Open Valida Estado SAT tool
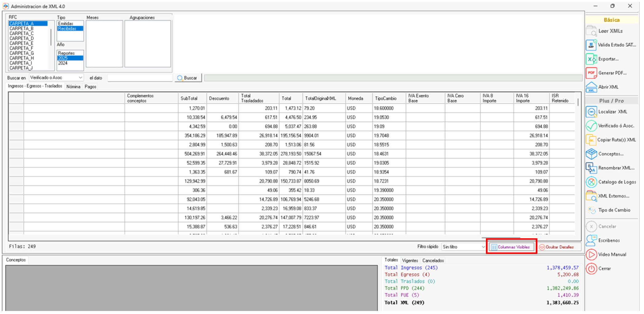The width and height of the screenshot is (644, 314). 591,45
